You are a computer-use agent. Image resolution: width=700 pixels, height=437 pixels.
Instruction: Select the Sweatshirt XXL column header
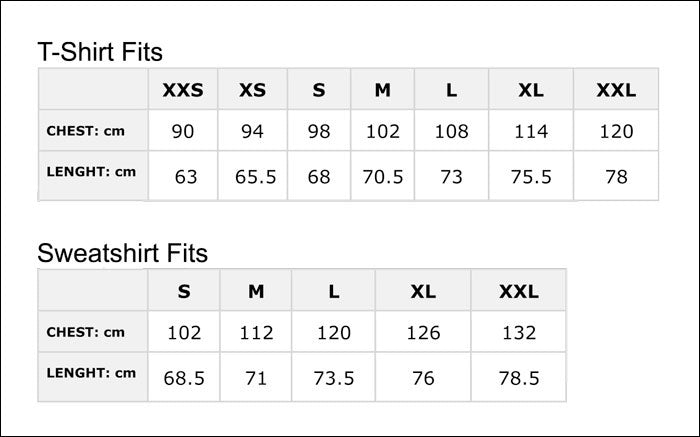(x=518, y=292)
